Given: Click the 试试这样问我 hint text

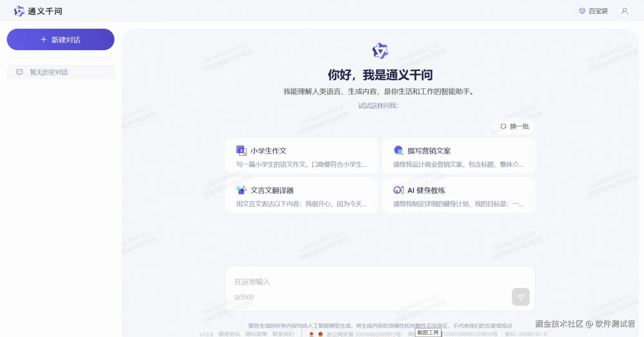Looking at the screenshot, I should 378,106.
